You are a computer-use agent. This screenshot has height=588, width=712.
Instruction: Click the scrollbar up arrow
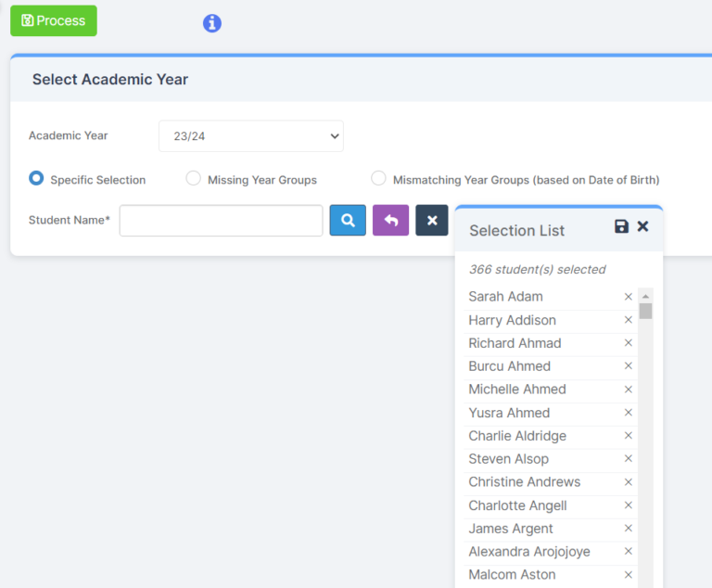(x=645, y=296)
